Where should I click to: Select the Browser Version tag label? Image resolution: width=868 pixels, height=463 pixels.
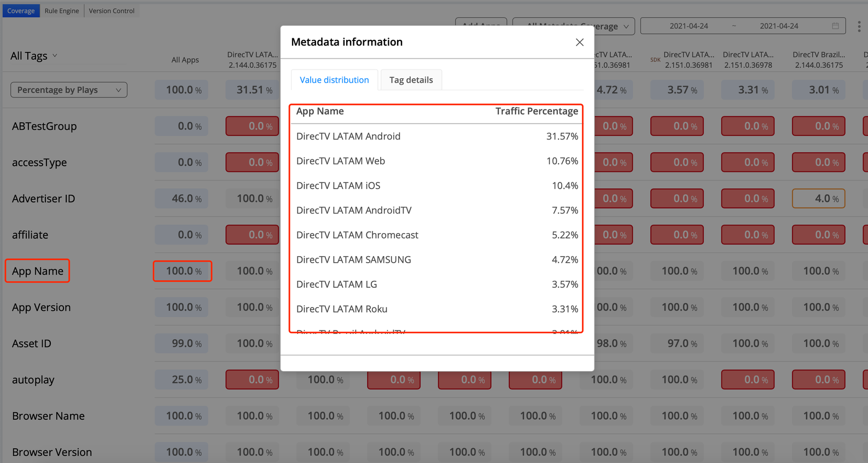pyautogui.click(x=52, y=452)
